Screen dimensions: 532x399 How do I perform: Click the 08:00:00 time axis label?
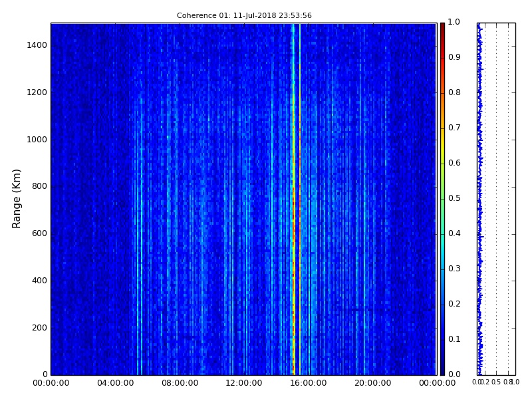point(180,383)
